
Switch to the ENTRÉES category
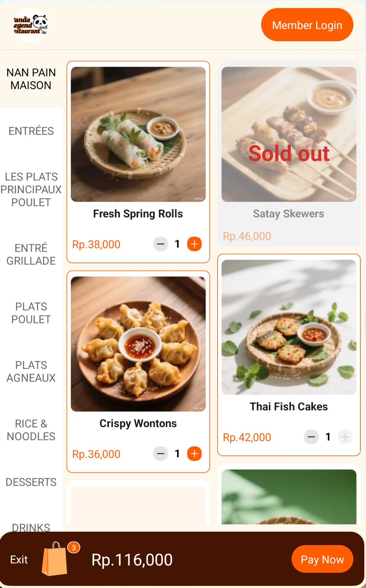[31, 131]
